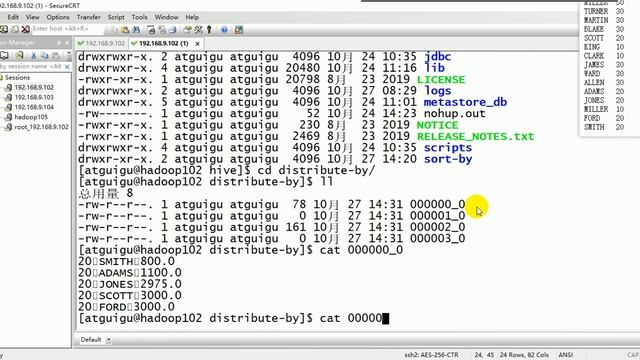Screen dimensions: 640x360
Task: Click the key icon for public-key tools
Action: (209, 29)
